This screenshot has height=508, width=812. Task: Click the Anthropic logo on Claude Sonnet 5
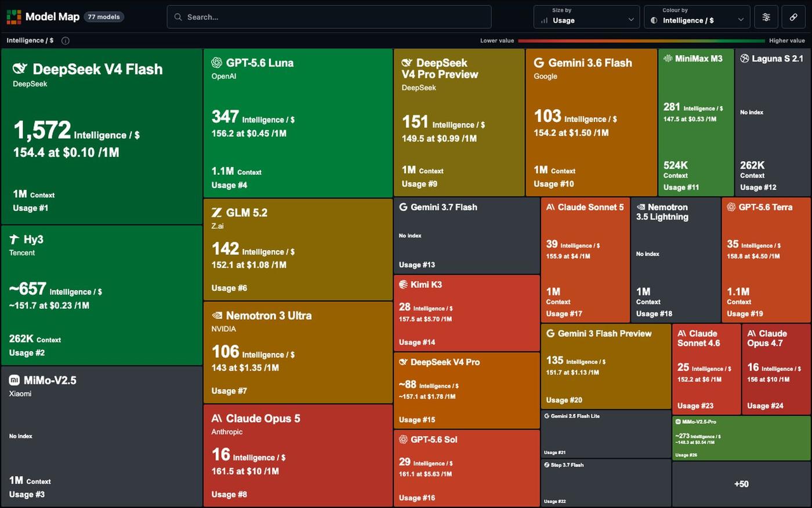(x=550, y=207)
